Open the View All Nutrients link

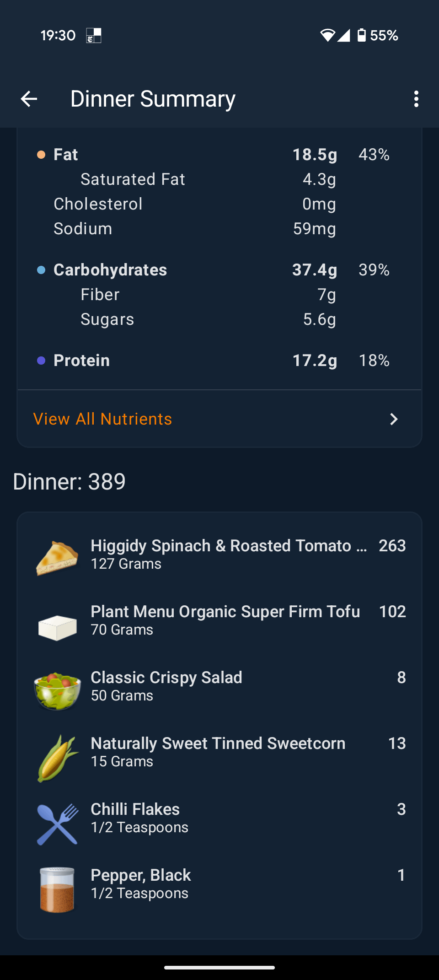103,419
